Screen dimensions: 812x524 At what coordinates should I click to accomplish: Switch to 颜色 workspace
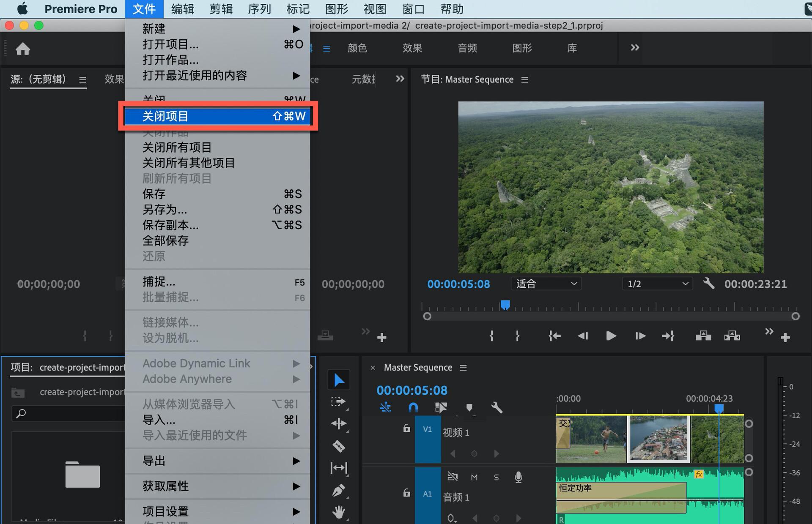point(357,48)
